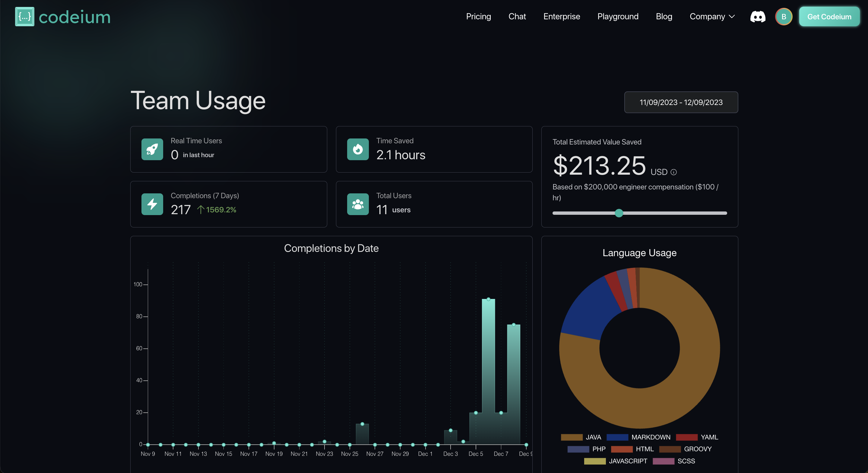Toggle the MARKDOWN legend swatch
This screenshot has height=473, width=868.
click(x=617, y=437)
